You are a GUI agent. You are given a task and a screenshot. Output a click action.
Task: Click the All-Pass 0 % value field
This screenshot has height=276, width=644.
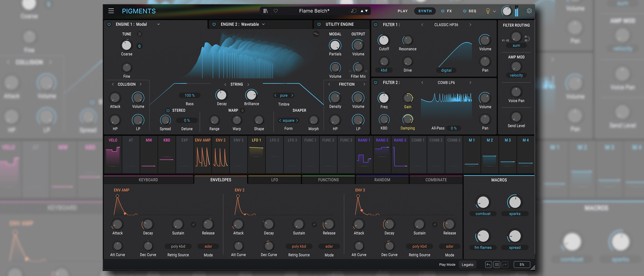pyautogui.click(x=454, y=128)
